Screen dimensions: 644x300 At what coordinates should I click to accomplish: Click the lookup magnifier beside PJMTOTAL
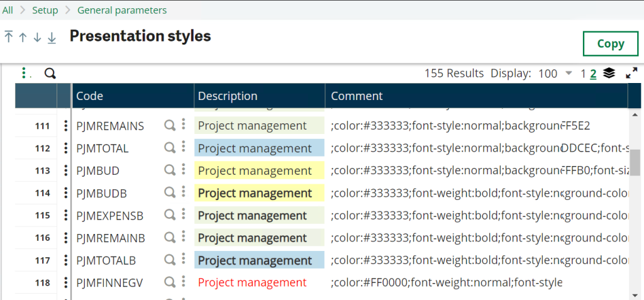pyautogui.click(x=169, y=148)
